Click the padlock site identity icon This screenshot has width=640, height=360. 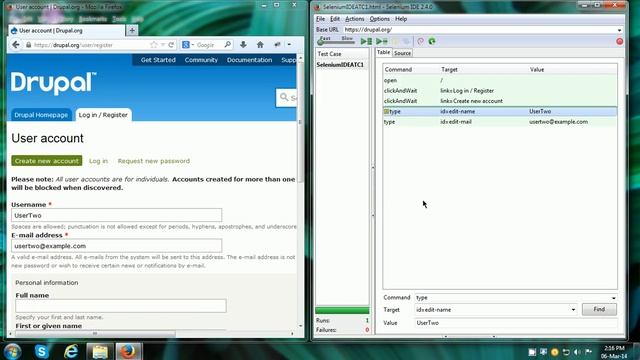(28, 45)
